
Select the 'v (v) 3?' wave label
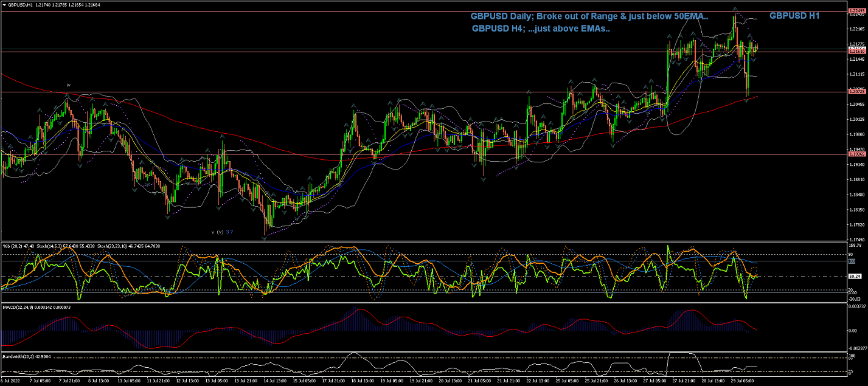click(x=222, y=232)
